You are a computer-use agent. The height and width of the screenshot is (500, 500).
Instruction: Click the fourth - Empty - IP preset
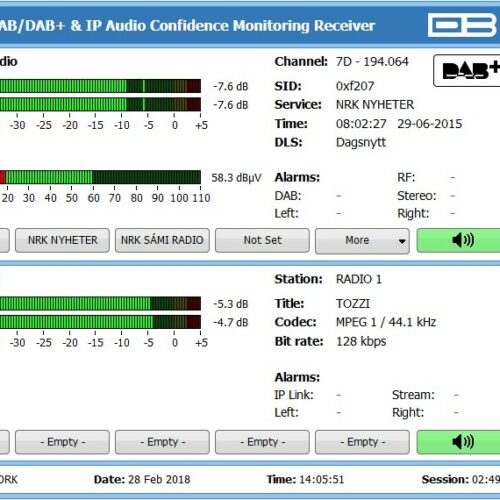tap(362, 442)
